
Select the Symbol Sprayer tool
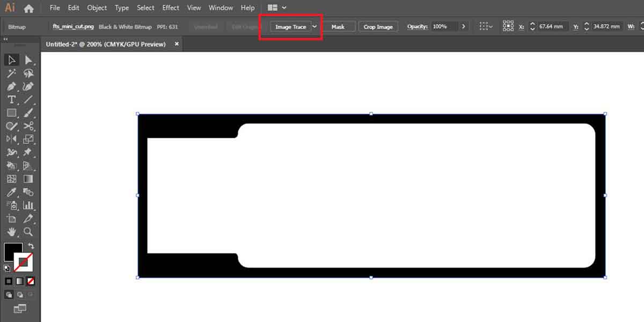tap(11, 205)
